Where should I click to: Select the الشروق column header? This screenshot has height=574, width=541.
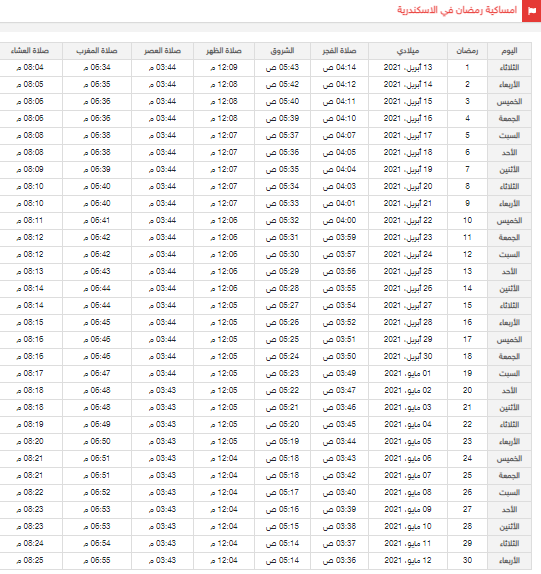(x=282, y=51)
